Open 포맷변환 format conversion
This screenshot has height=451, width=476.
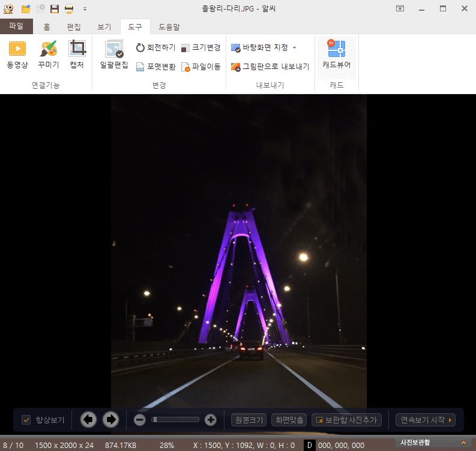(155, 67)
